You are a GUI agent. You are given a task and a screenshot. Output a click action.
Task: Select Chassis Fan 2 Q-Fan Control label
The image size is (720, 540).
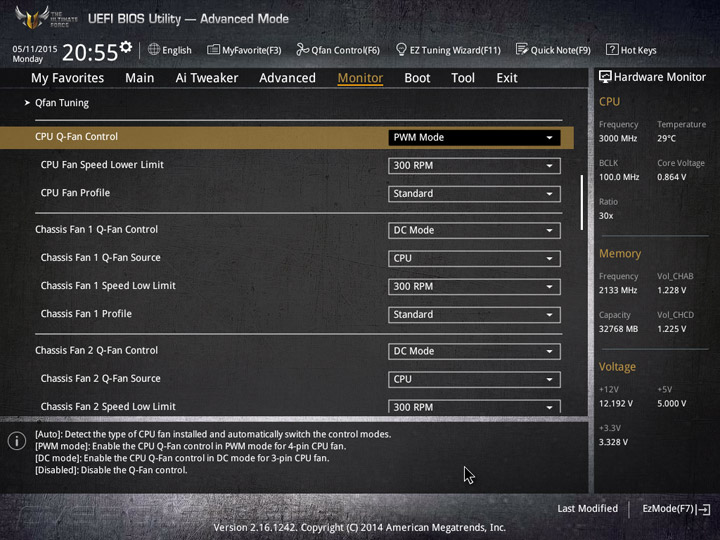pos(96,350)
